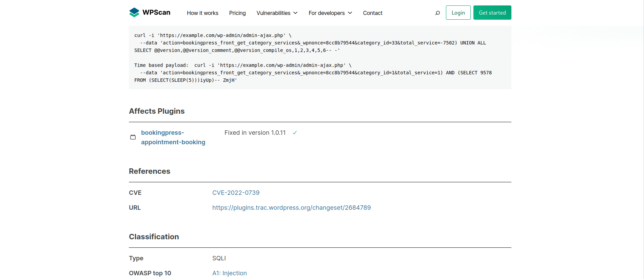Viewport: 644px width, 279px height.
Task: Open the How it works page
Action: coord(202,13)
